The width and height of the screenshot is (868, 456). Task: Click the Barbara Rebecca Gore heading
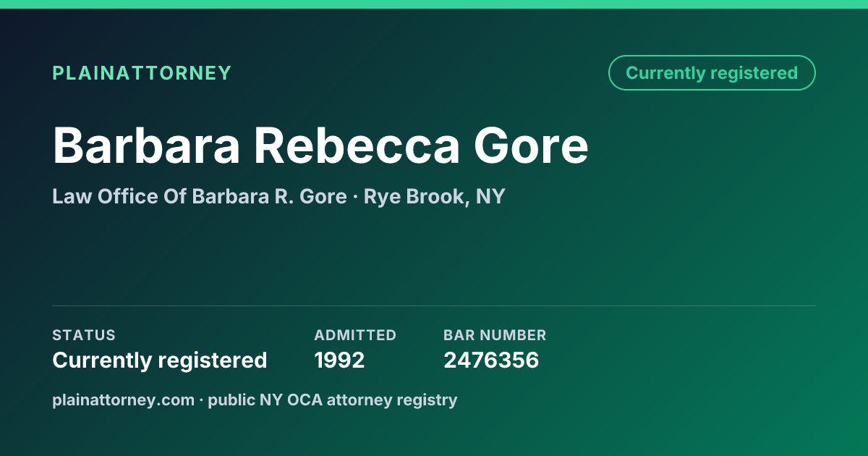pyautogui.click(x=320, y=145)
